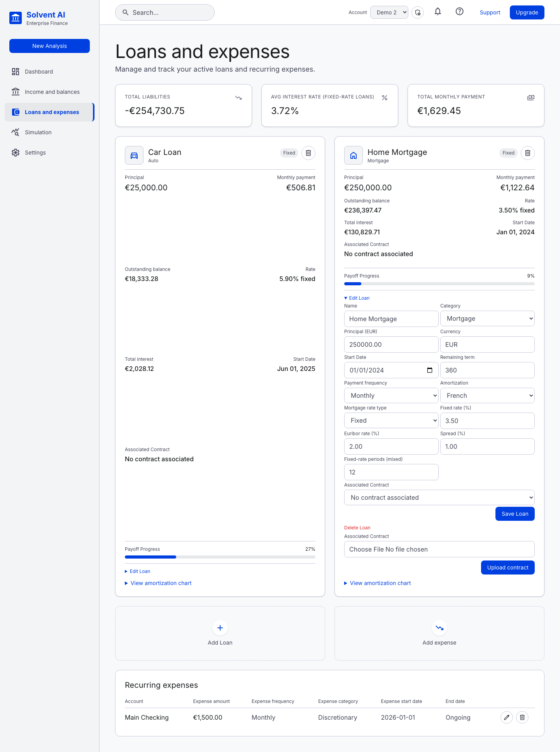
Task: Click the account refresh icon beside Demo 2
Action: [x=418, y=12]
